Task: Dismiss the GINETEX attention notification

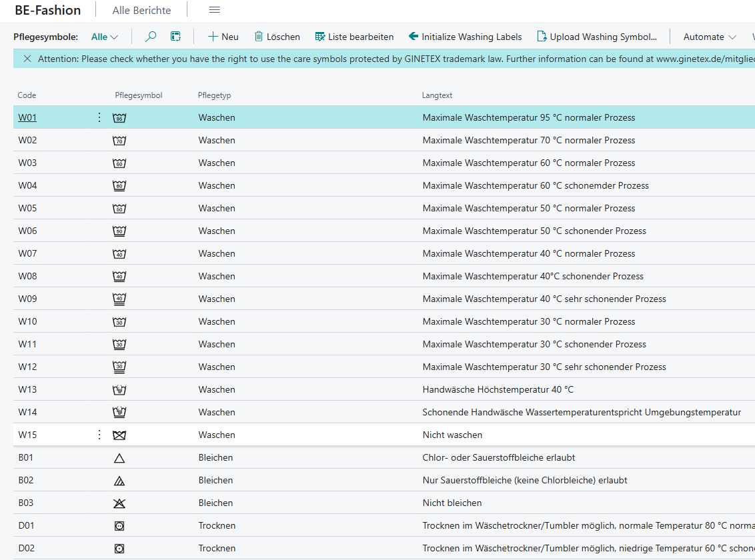Action: pos(27,59)
